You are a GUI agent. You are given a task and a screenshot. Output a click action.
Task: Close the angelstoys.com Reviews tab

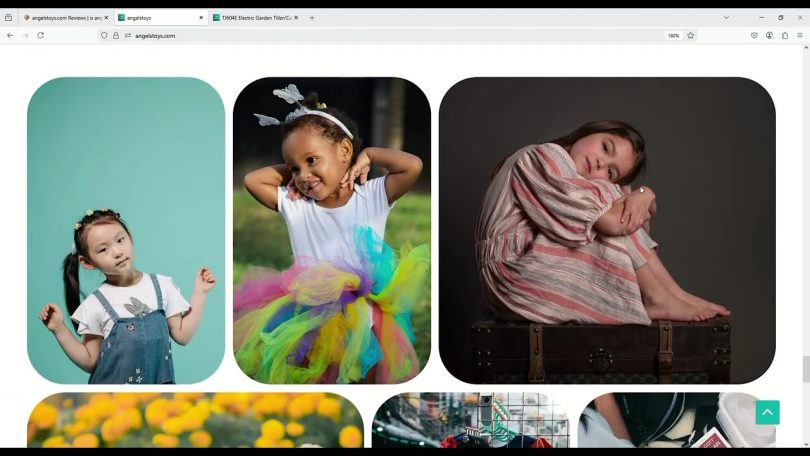tap(106, 18)
